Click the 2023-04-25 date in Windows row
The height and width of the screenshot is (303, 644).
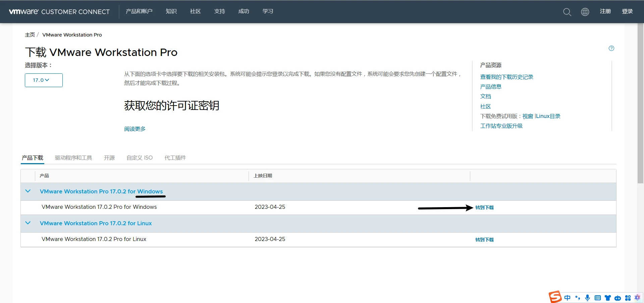270,207
